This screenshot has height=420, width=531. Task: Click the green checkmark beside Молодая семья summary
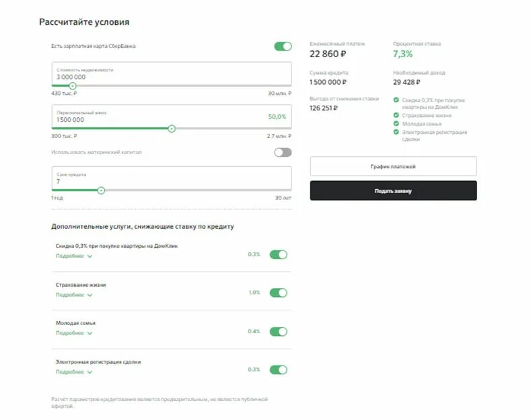click(396, 124)
